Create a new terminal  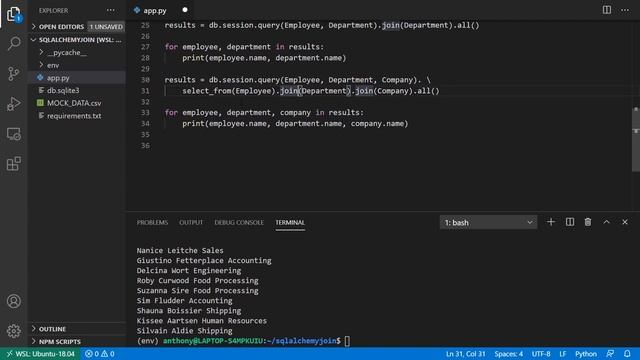[551, 222]
